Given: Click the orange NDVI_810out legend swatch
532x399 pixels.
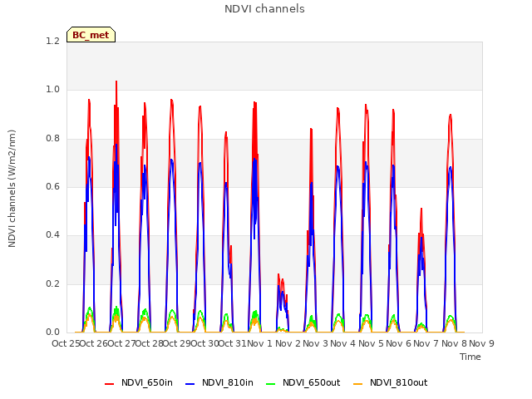Looking at the screenshot, I should [357, 384].
